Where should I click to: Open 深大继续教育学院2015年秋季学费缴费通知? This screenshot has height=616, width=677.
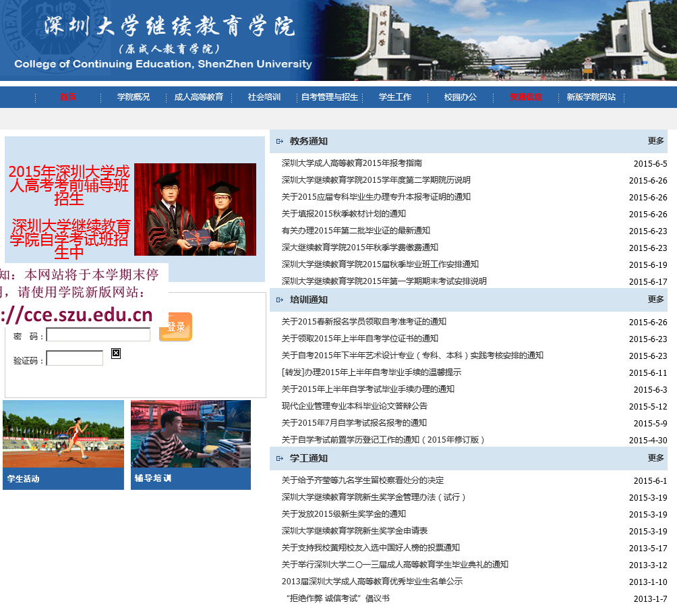(x=360, y=248)
